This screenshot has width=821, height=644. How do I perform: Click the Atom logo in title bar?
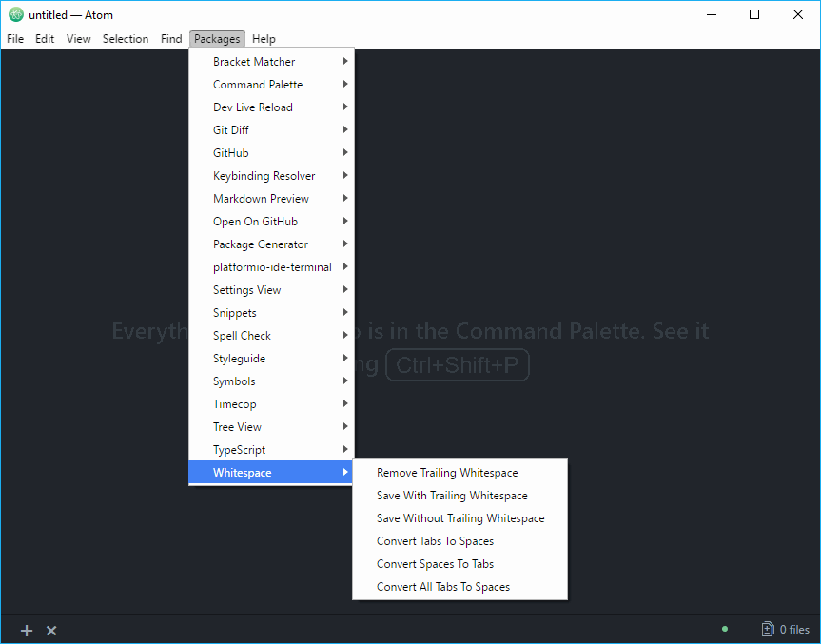click(15, 14)
